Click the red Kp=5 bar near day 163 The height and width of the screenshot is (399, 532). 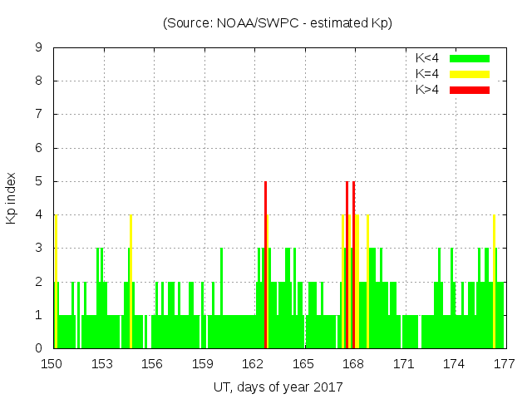tap(265, 266)
